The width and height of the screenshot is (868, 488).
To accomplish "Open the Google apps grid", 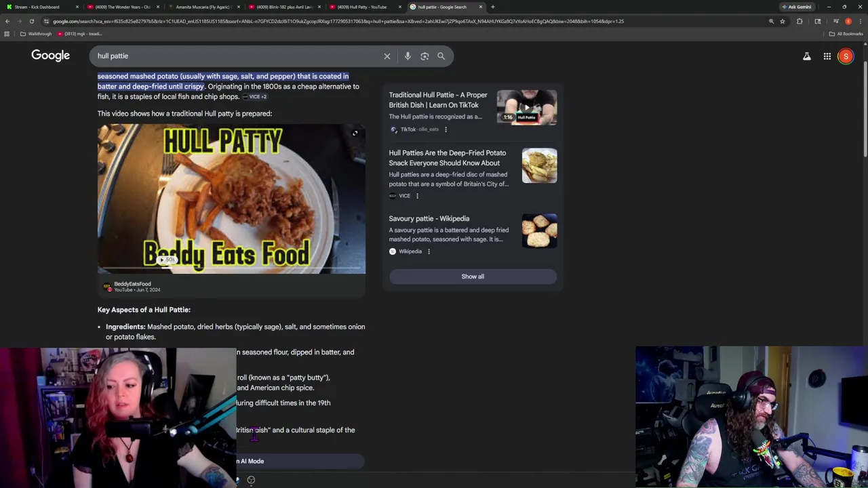I will (x=827, y=56).
